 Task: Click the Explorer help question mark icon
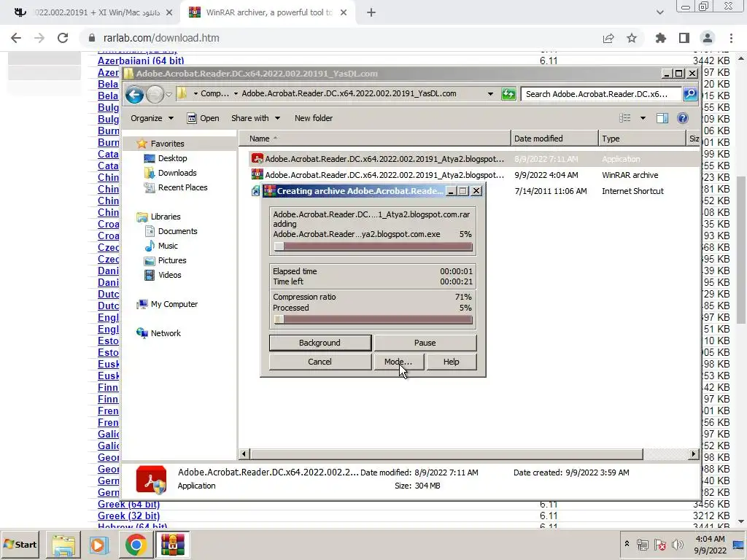(682, 118)
